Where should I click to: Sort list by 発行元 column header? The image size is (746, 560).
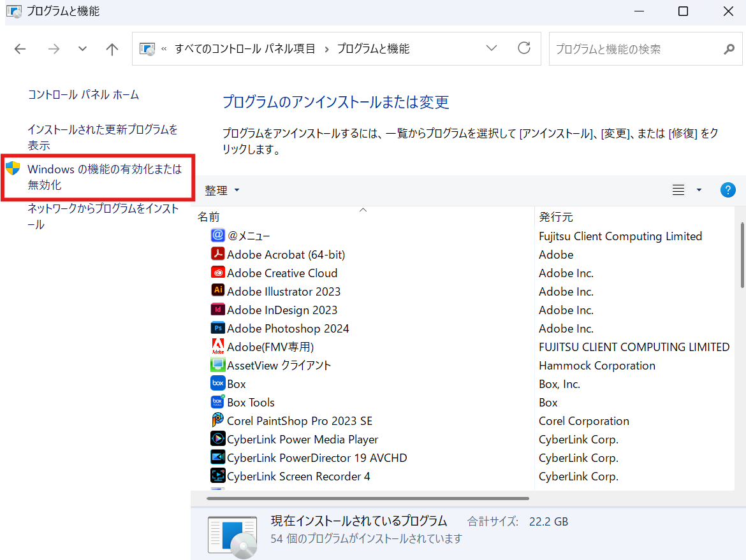(555, 217)
